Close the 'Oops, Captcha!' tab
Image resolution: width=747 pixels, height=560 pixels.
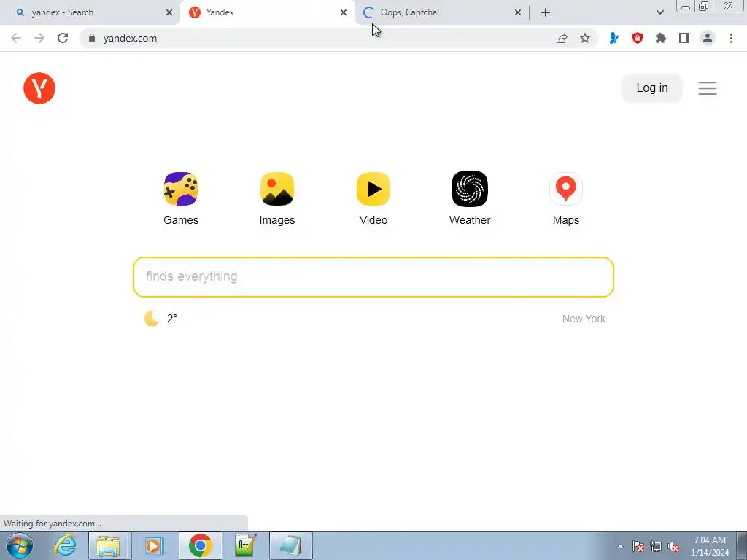[518, 12]
